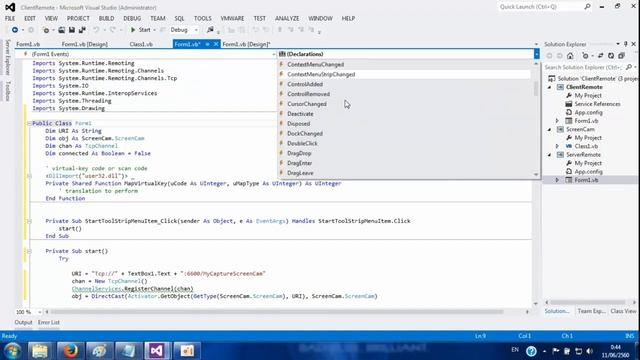Viewport: 640px width, 360px height.
Task: Open the Server Explorer side tab
Action: point(7,57)
